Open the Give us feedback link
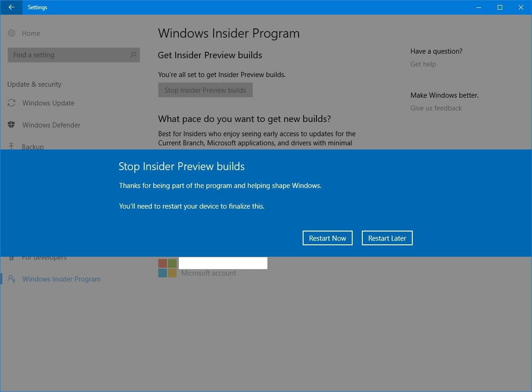532x392 pixels. 436,108
